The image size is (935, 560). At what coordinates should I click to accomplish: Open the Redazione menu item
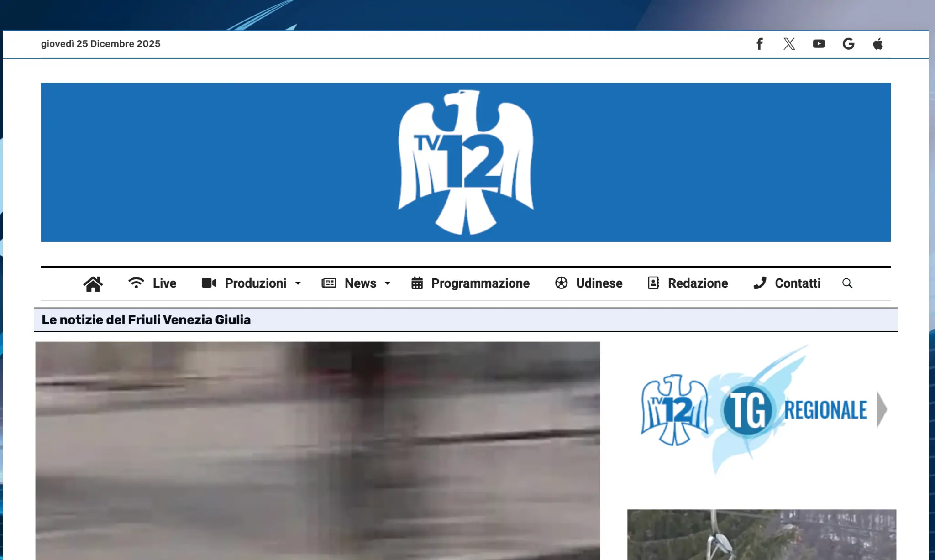pyautogui.click(x=698, y=283)
